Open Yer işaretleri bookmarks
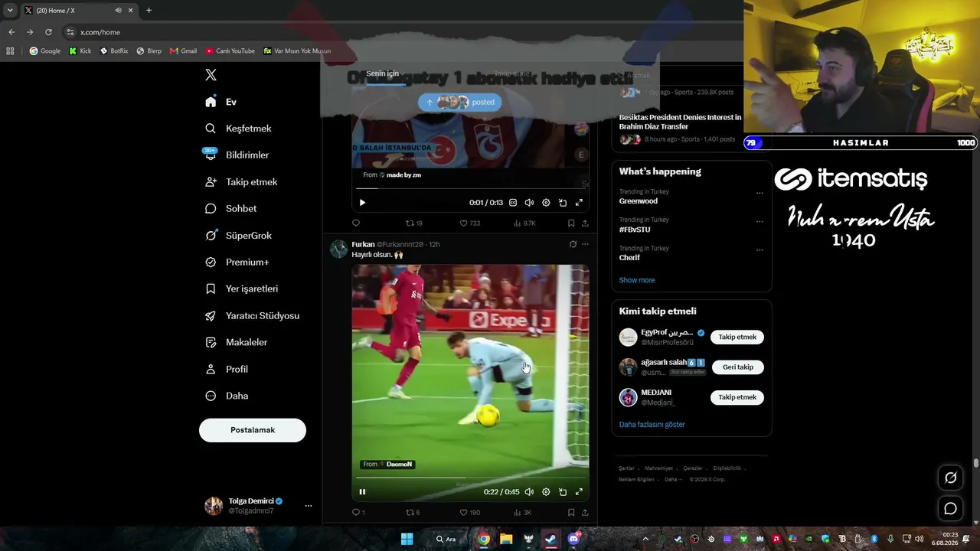 coord(241,289)
